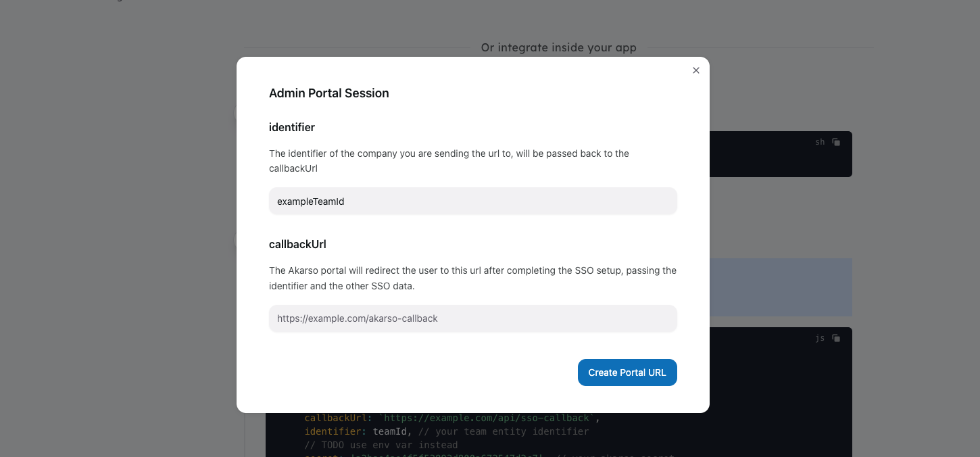Viewport: 980px width, 457px height.
Task: Click the light blue highlighted block
Action: (780, 287)
